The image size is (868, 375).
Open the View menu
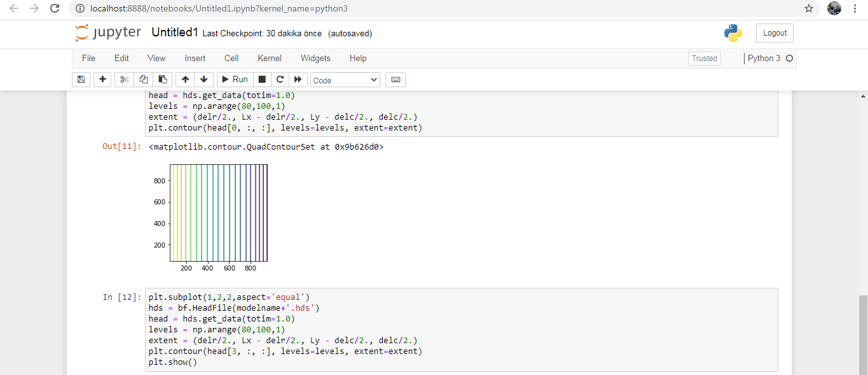coord(156,58)
